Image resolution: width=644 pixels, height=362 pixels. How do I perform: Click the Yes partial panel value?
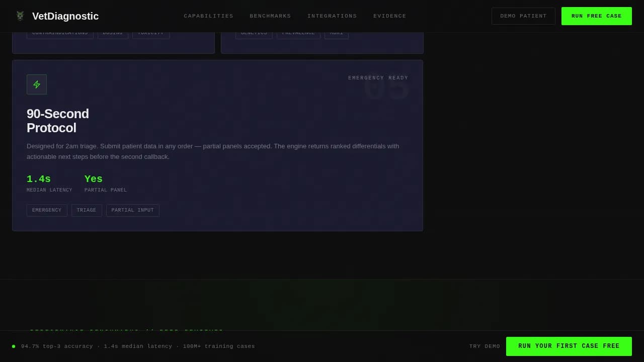click(x=94, y=179)
